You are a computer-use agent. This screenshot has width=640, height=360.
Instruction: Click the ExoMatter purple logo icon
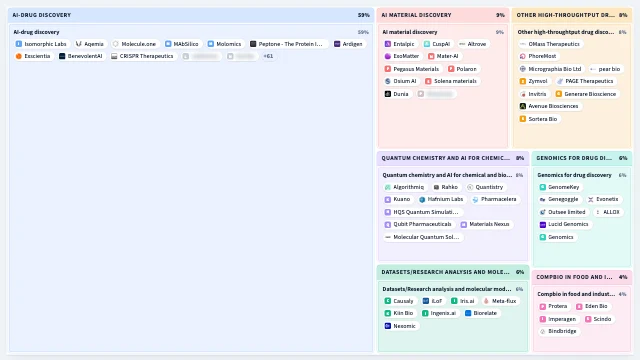tap(388, 56)
